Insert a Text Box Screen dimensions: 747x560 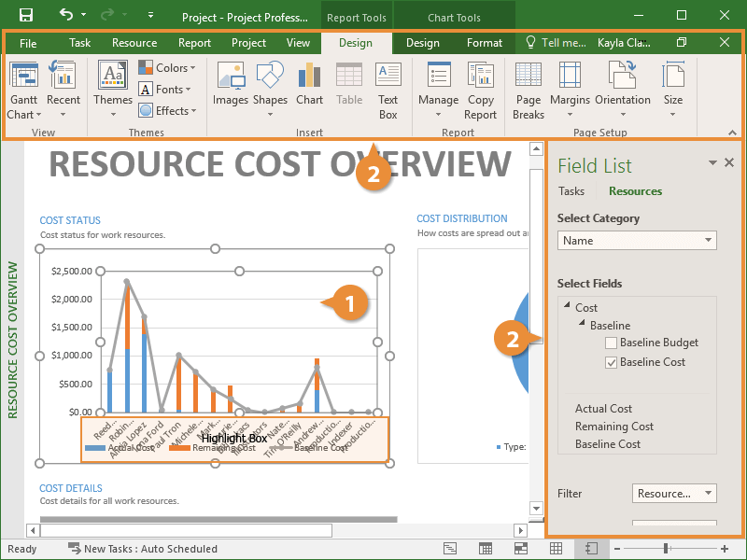point(388,90)
